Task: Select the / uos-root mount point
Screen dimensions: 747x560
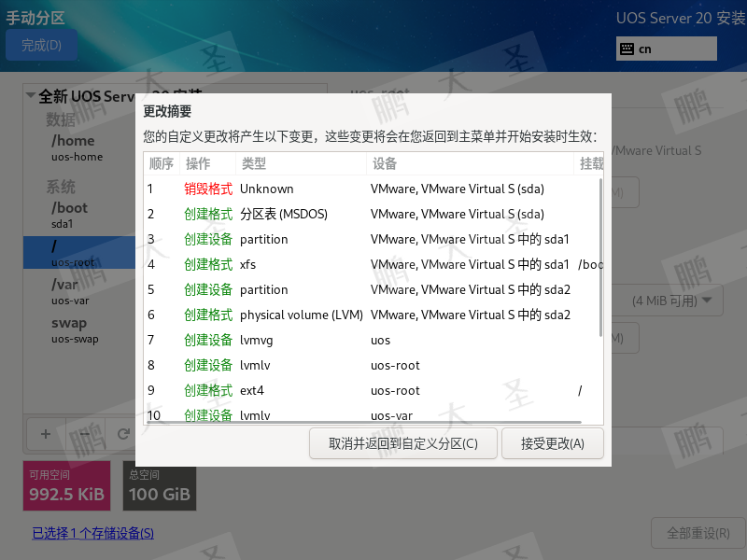Action: [79, 253]
